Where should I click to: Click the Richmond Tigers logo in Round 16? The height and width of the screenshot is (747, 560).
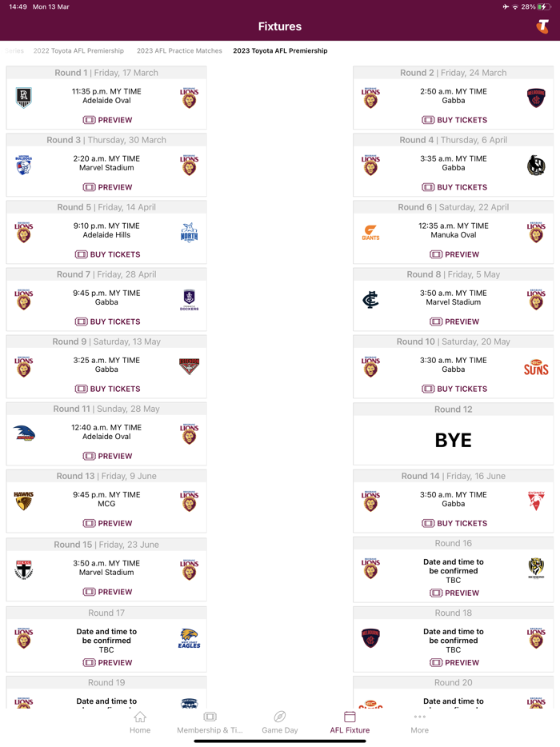click(535, 569)
